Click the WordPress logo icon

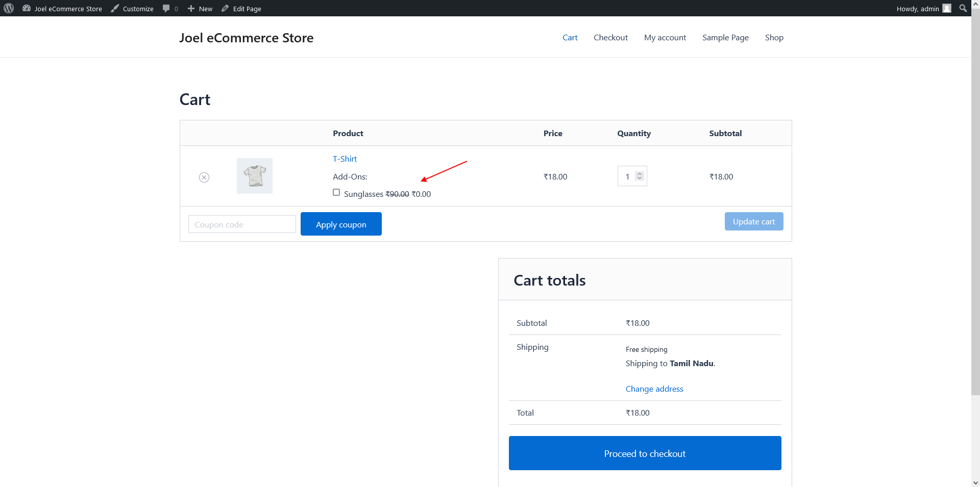(9, 8)
